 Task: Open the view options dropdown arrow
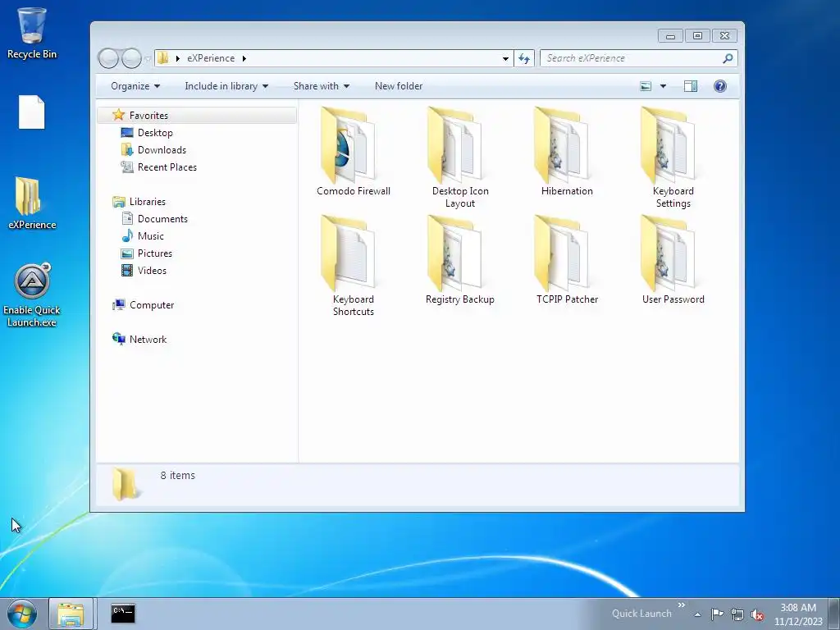point(663,86)
